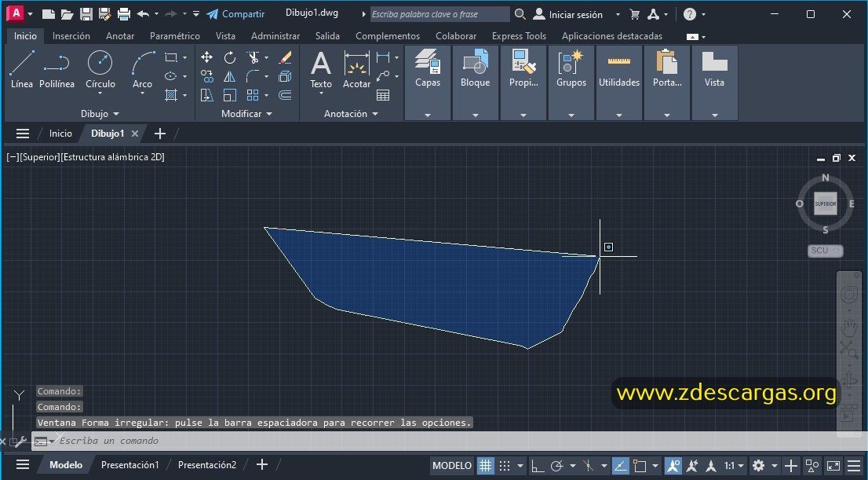Select the Hatch (Sombreado) tool
Viewport: 868px width, 480px height.
(171, 95)
